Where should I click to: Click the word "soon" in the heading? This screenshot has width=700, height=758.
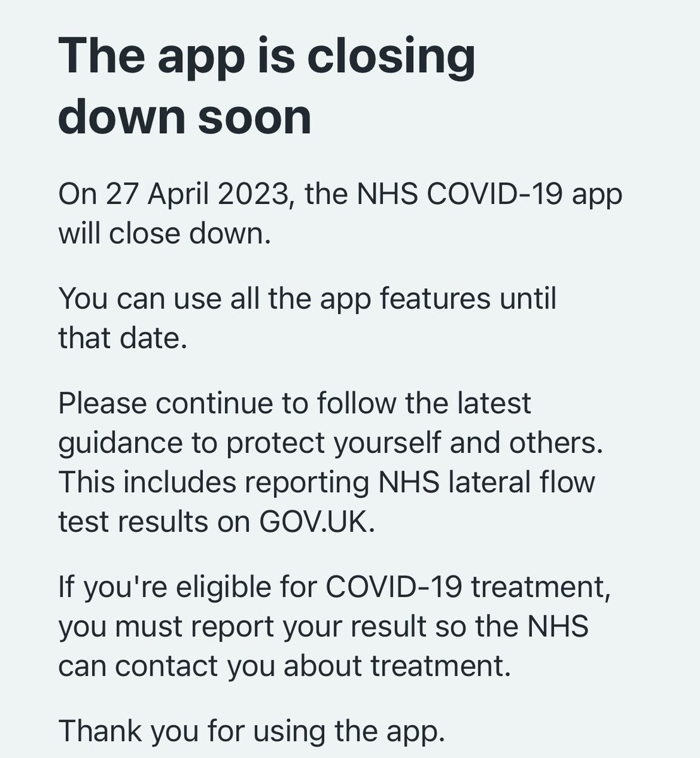(x=255, y=118)
